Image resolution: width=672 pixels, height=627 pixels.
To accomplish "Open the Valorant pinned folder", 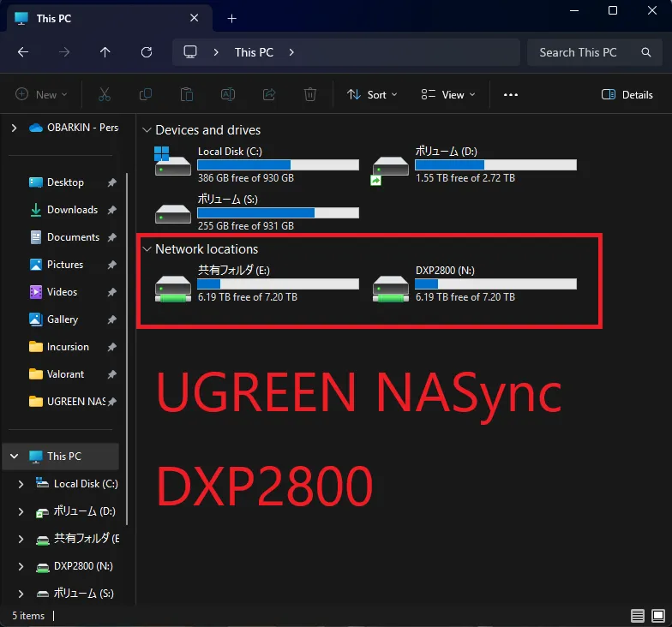I will [65, 374].
